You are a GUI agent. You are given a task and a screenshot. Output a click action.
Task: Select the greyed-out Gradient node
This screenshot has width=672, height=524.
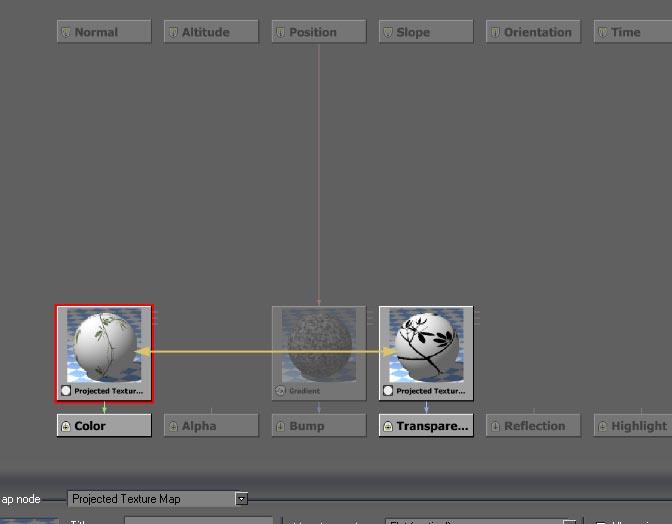(x=319, y=345)
